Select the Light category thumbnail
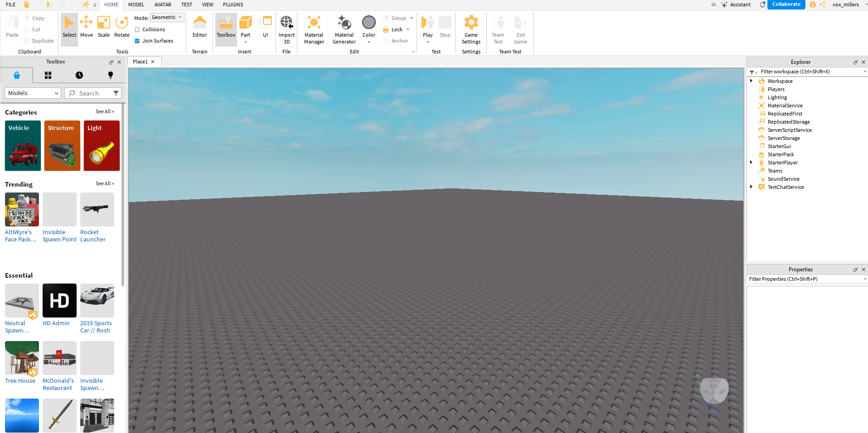The width and height of the screenshot is (868, 433). [102, 145]
